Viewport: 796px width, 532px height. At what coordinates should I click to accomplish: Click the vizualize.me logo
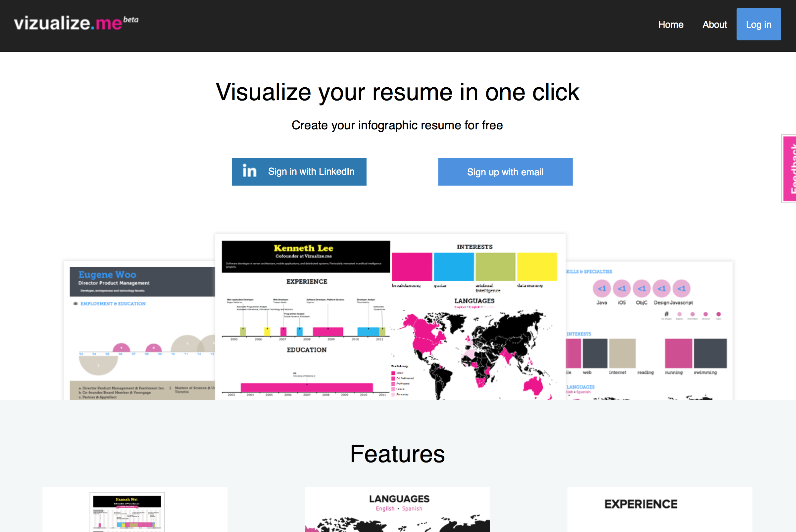coord(76,23)
